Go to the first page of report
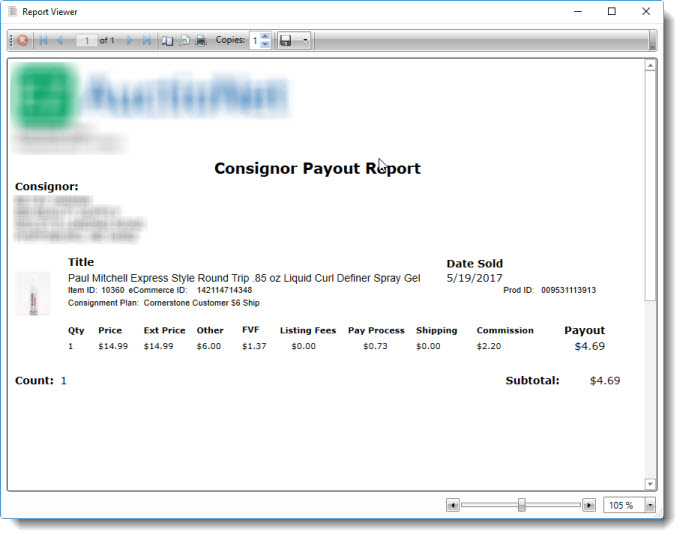The image size is (685, 540). point(43,41)
